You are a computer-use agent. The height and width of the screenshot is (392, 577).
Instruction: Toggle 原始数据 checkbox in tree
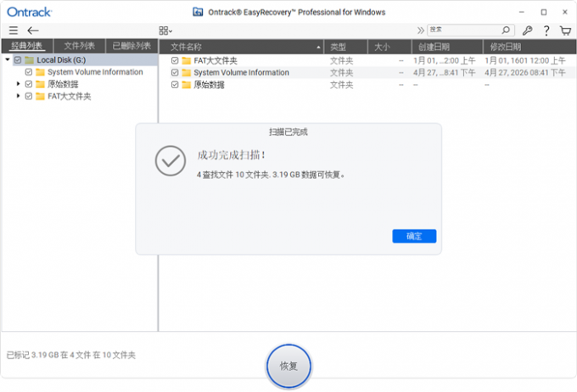click(29, 84)
